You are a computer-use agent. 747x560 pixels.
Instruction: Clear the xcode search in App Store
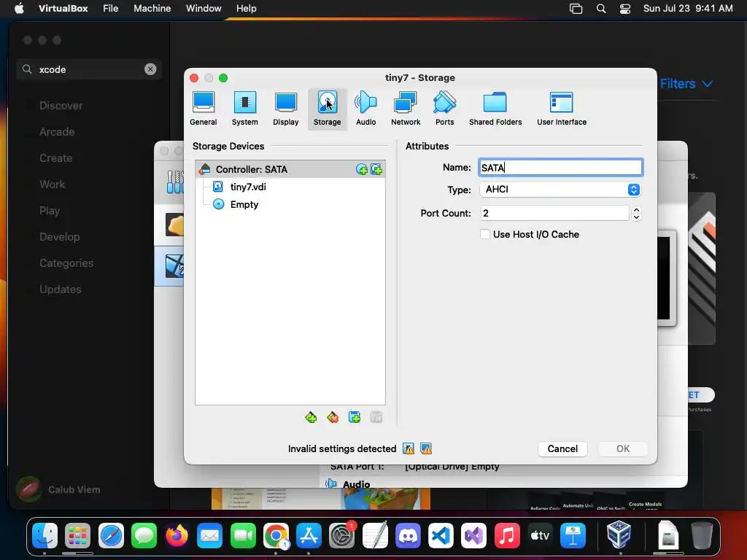point(150,69)
